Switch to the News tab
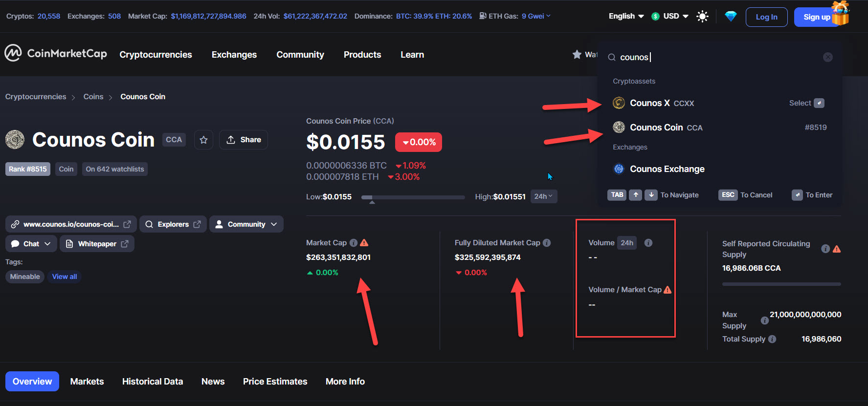This screenshot has height=406, width=868. point(213,382)
